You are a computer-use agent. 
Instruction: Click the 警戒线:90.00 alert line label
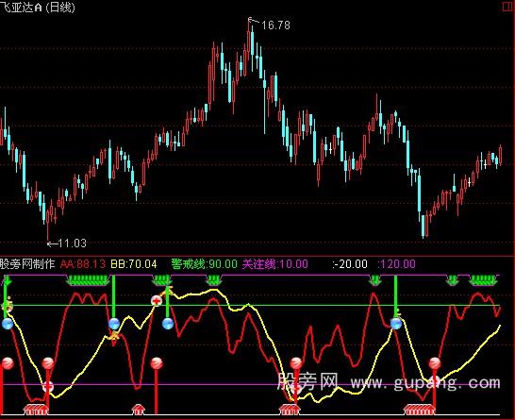(x=204, y=264)
